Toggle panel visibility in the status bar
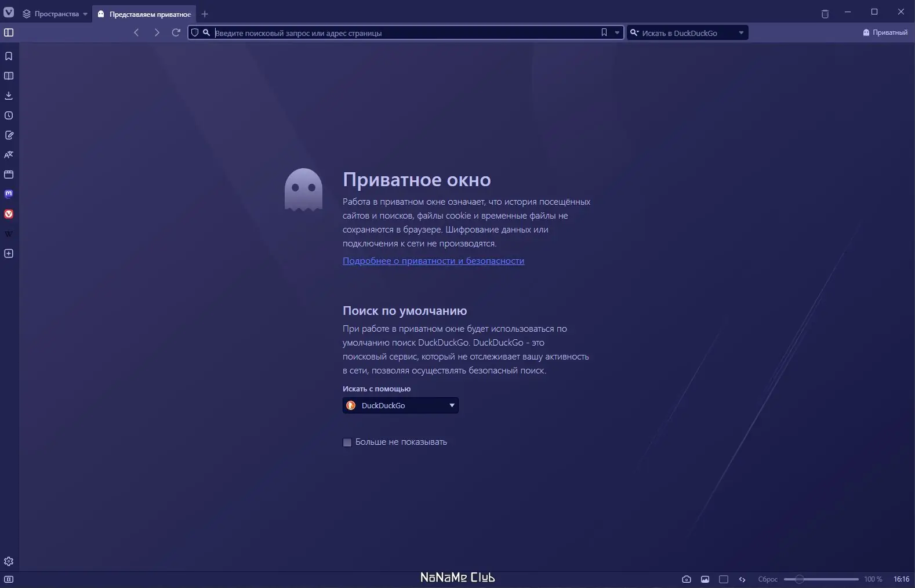The image size is (915, 588). point(9,579)
